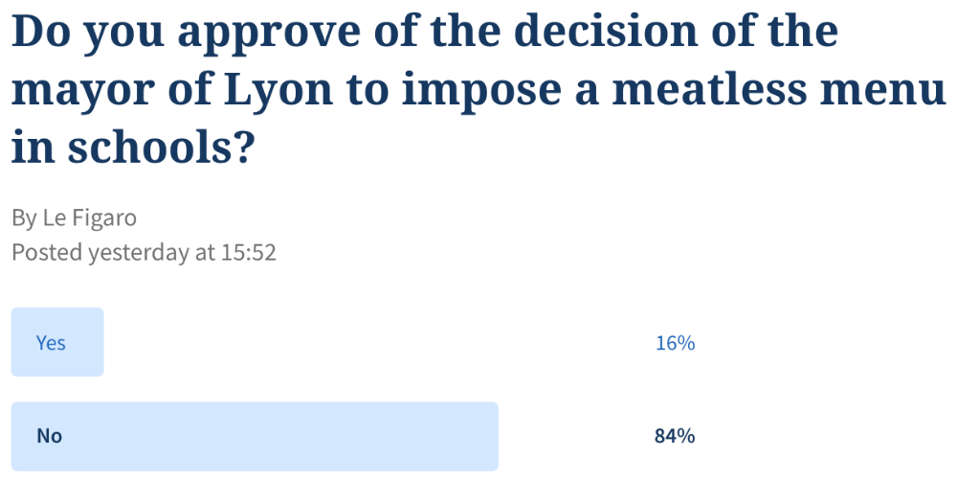Click the 16% result figure
This screenshot has width=980, height=479.
coord(675,343)
